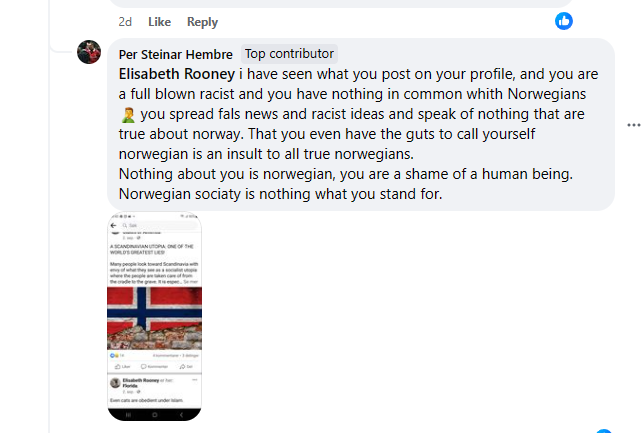Click Kommenter in the attached screenshot
The image size is (644, 433).
click(x=154, y=367)
